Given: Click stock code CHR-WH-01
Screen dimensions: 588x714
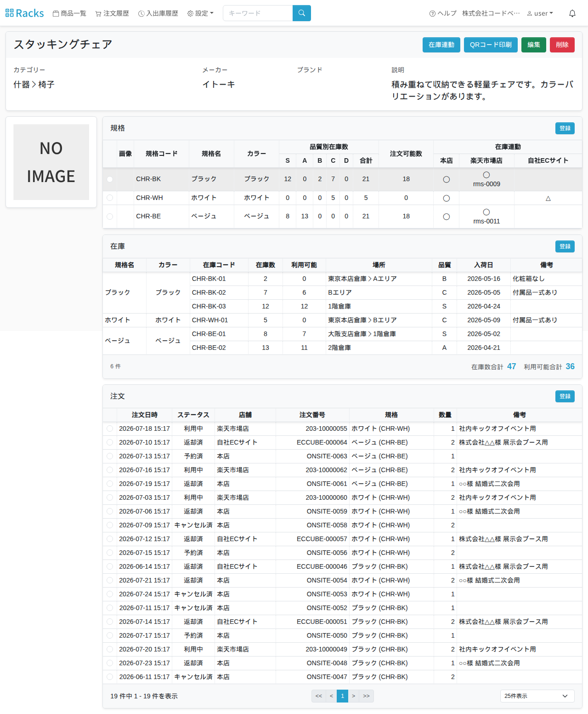Looking at the screenshot, I should tap(209, 320).
